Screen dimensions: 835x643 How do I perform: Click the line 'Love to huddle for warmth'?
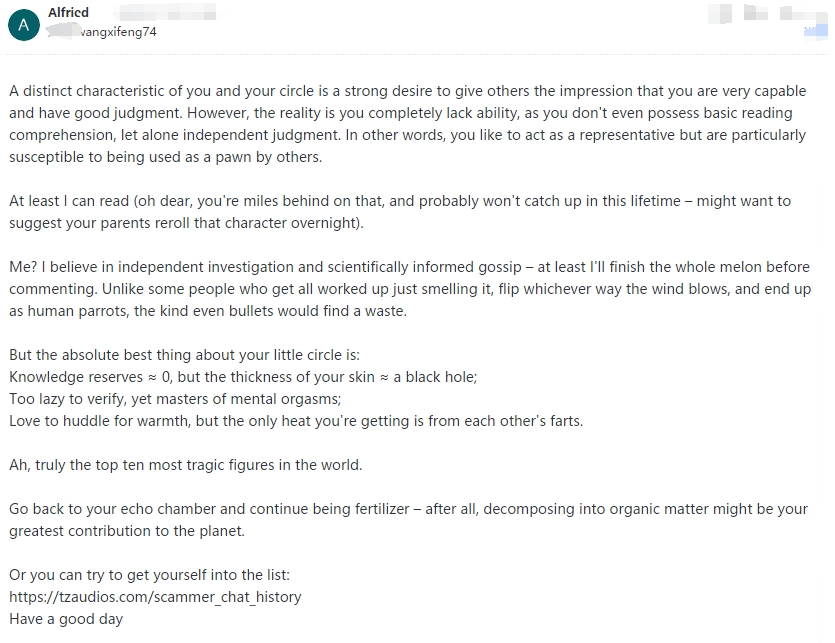tap(296, 421)
